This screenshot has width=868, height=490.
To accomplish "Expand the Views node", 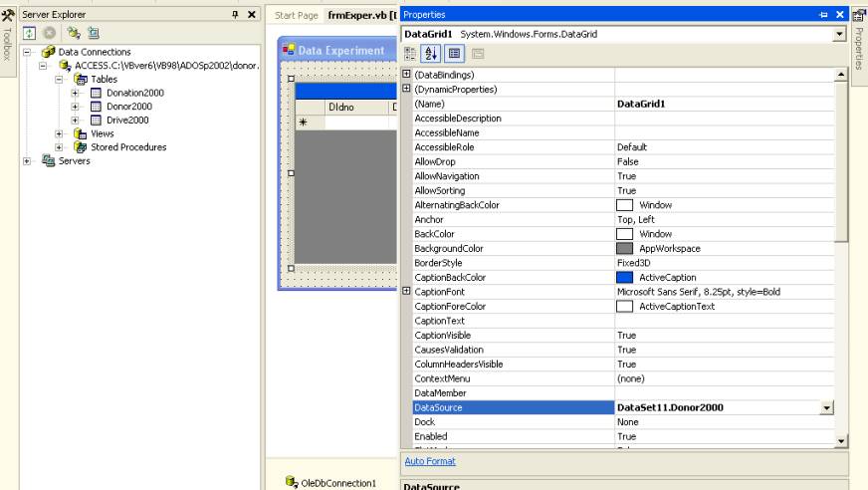I will 59,133.
